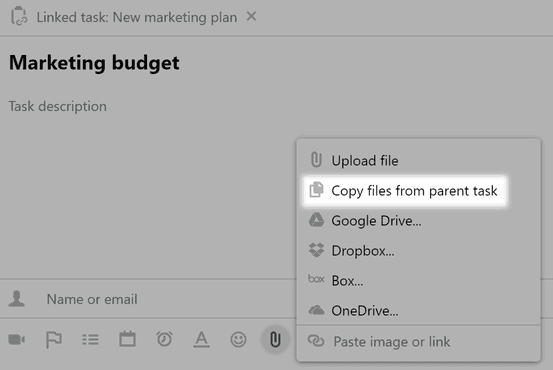Click the OneDrive cloud icon
This screenshot has height=370, width=553.
point(316,310)
